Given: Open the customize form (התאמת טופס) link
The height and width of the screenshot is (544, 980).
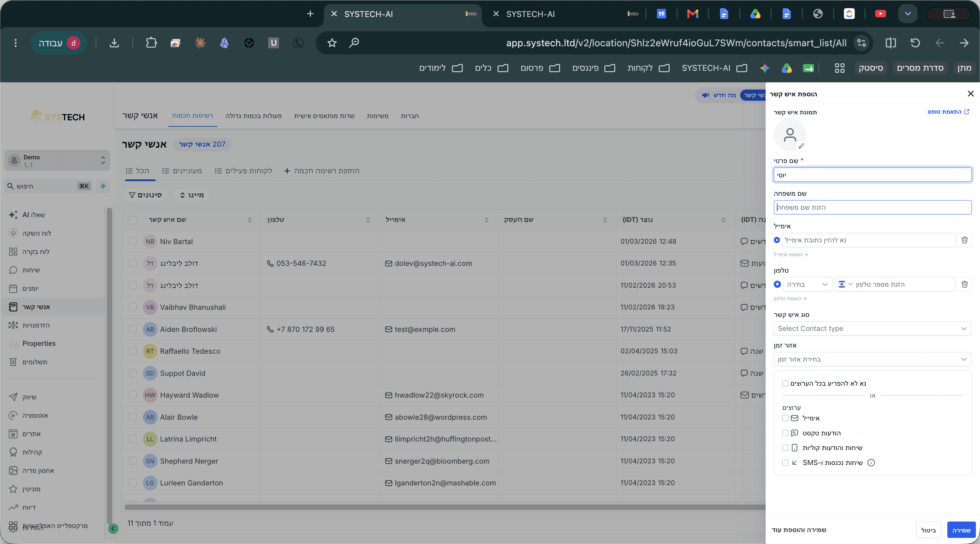Looking at the screenshot, I should [948, 112].
